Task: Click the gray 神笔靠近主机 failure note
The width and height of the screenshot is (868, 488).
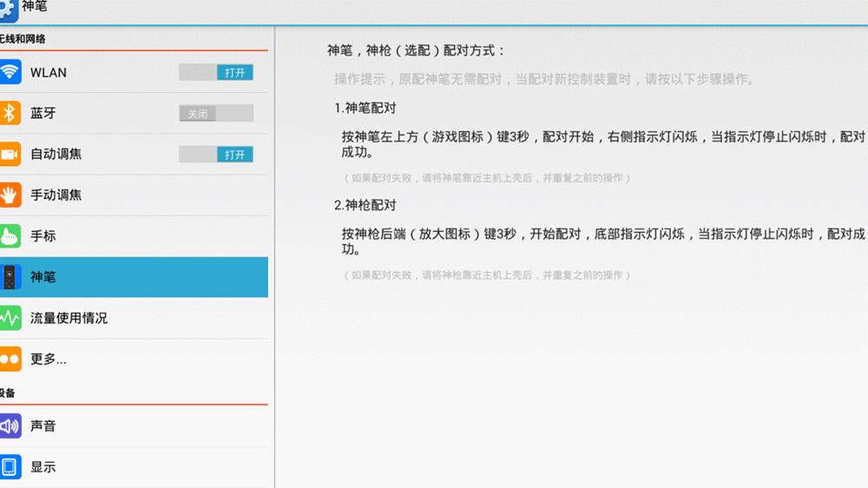Action: click(x=487, y=178)
